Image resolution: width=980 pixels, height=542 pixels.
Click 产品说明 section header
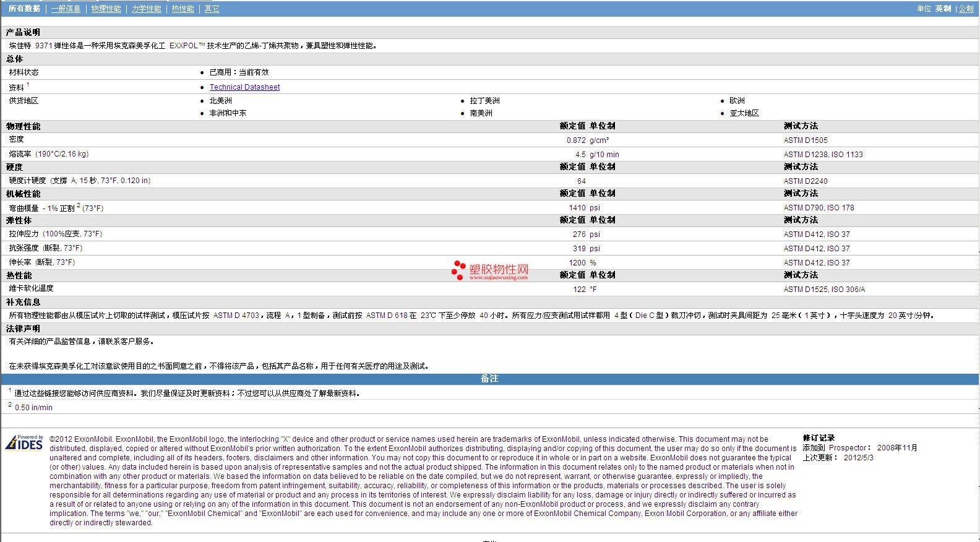pos(23,32)
